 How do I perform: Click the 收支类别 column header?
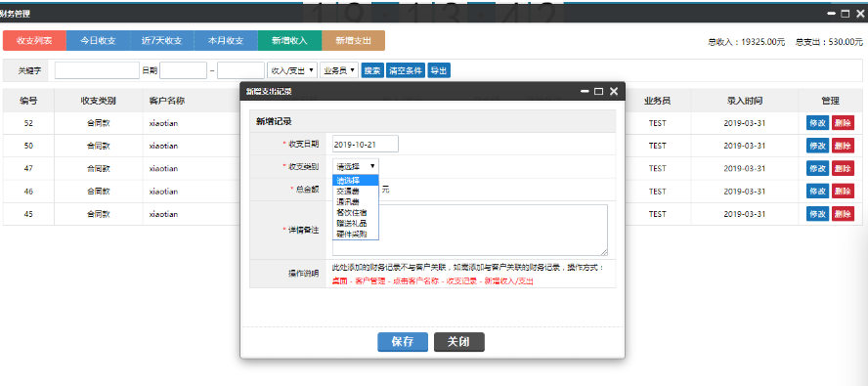[99, 101]
